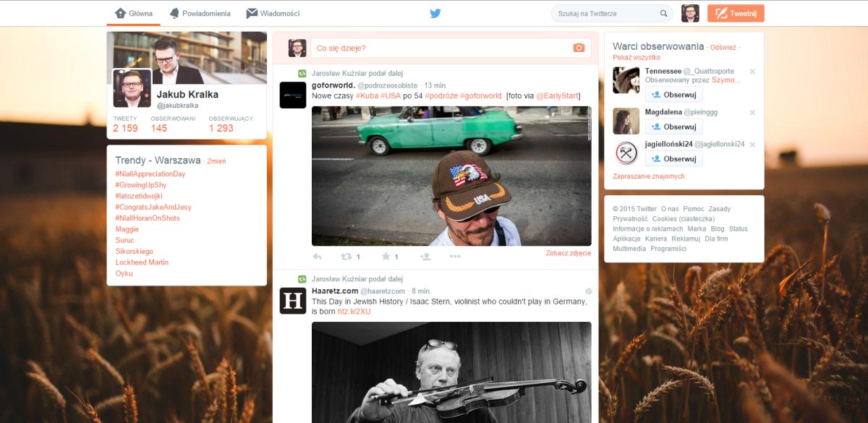
Task: Dismiss the Tennessee suggestion
Action: tap(752, 72)
